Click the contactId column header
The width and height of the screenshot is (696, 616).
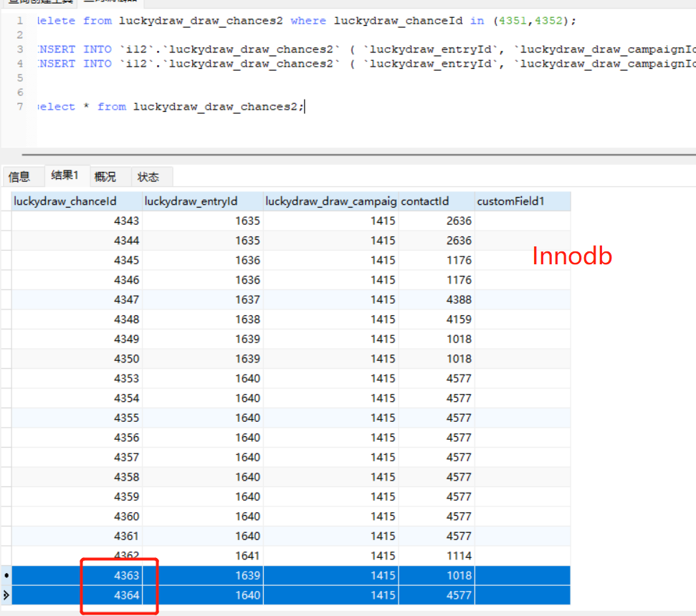(x=437, y=201)
